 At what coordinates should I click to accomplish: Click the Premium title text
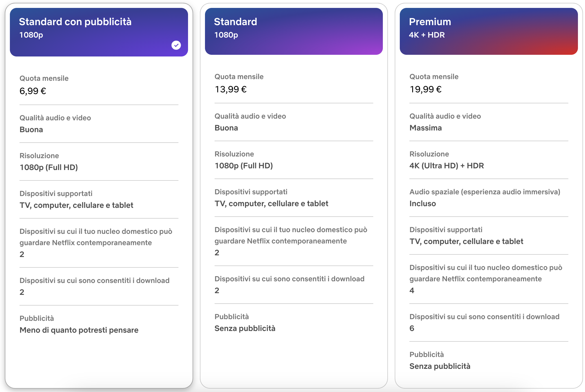430,22
